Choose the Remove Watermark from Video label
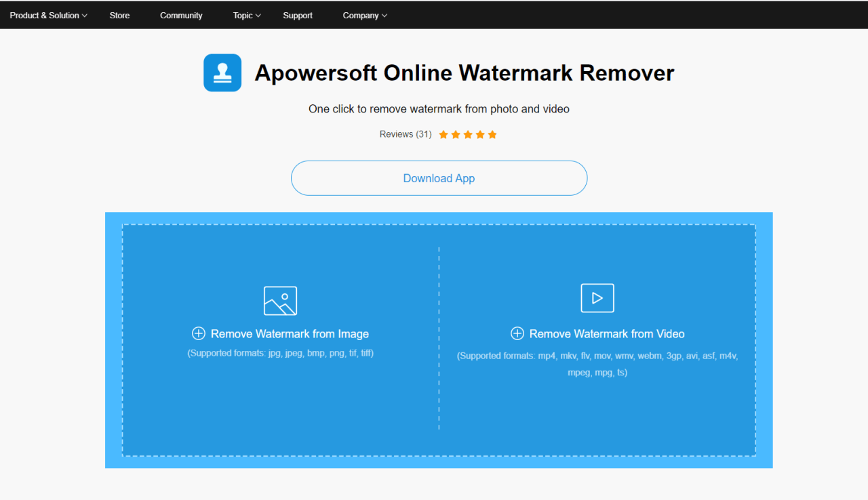Screen dimensions: 868x500 click(x=607, y=334)
